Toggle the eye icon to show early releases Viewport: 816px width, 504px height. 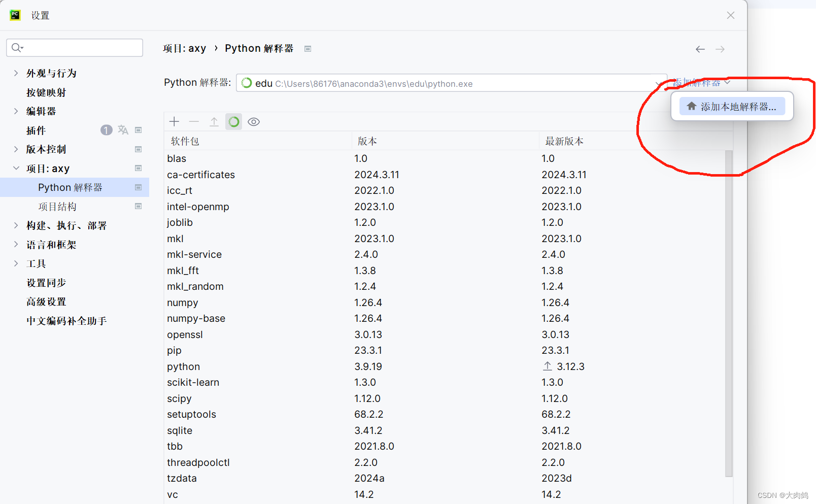pyautogui.click(x=254, y=121)
